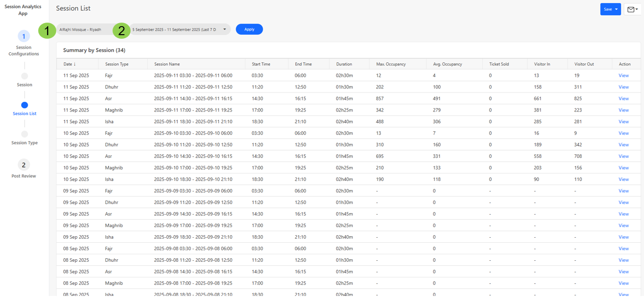Open Session Type step in sidebar
The width and height of the screenshot is (644, 300).
[x=24, y=134]
